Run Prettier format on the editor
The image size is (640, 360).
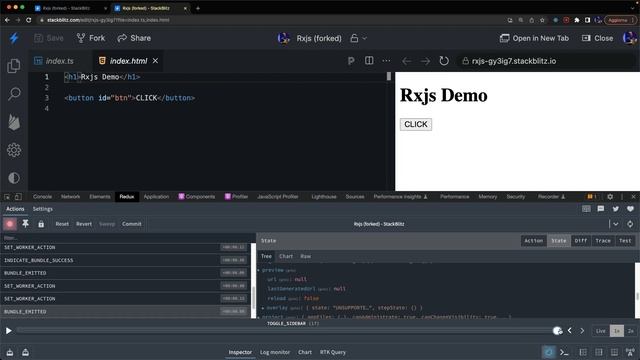pyautogui.click(x=351, y=61)
